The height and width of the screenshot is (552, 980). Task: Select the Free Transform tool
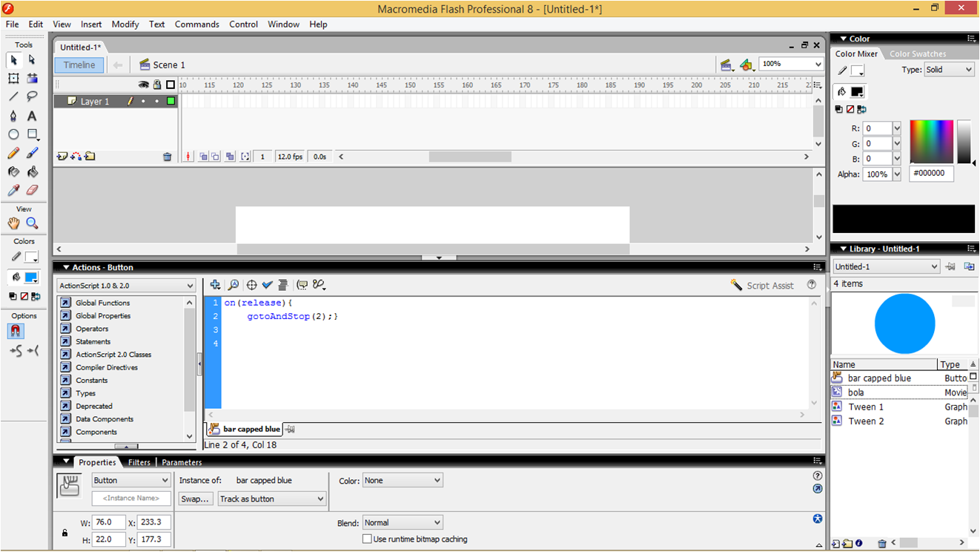pos(13,79)
